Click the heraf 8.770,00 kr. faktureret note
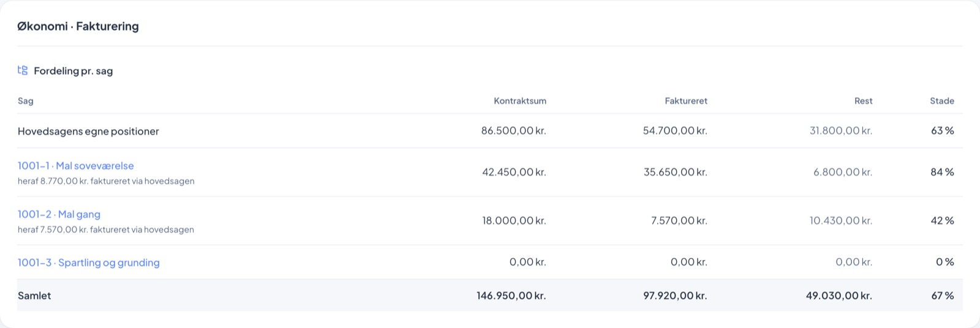This screenshot has width=980, height=328. tap(106, 181)
